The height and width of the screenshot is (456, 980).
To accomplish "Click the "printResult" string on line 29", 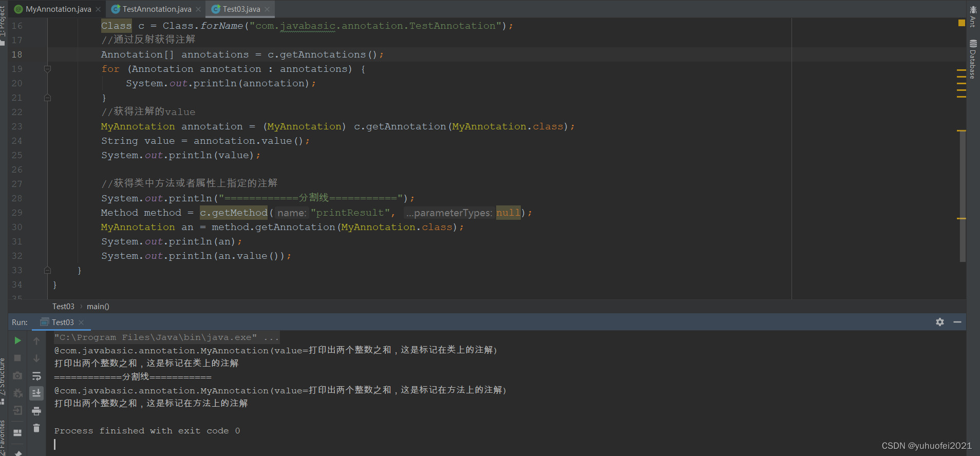I will pos(350,213).
